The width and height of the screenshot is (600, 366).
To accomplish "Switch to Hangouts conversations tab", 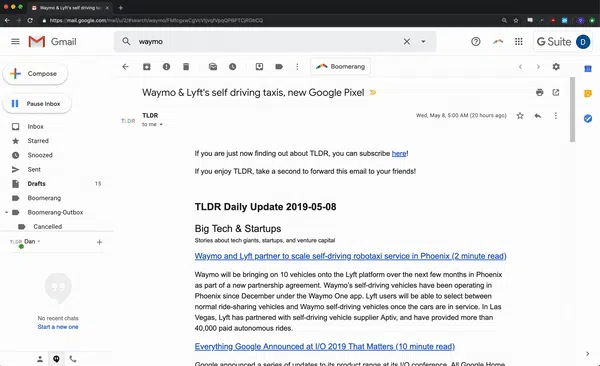I will pyautogui.click(x=56, y=359).
